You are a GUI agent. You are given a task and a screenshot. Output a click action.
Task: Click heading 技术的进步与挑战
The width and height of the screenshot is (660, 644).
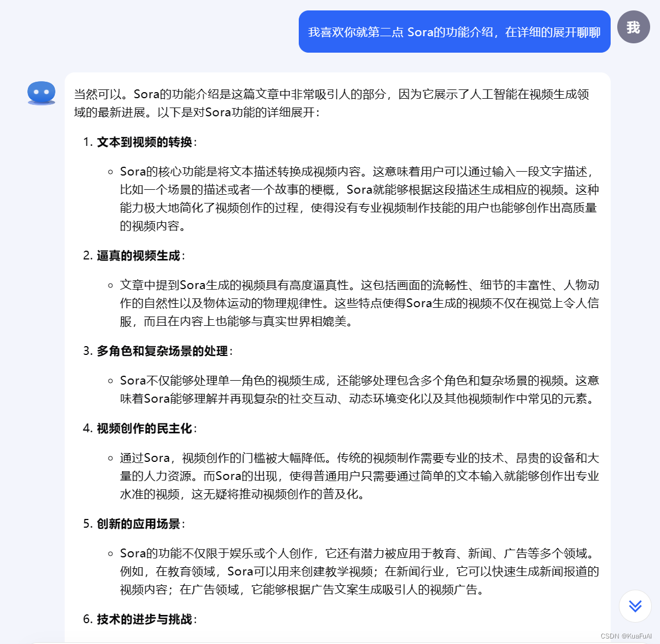[x=145, y=619]
